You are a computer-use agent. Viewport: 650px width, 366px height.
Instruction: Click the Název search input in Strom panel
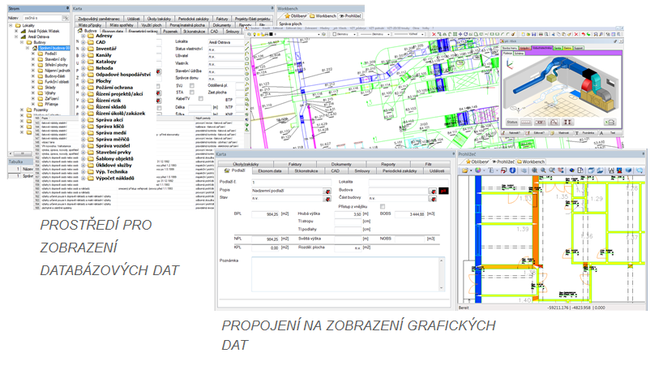[x=42, y=18]
